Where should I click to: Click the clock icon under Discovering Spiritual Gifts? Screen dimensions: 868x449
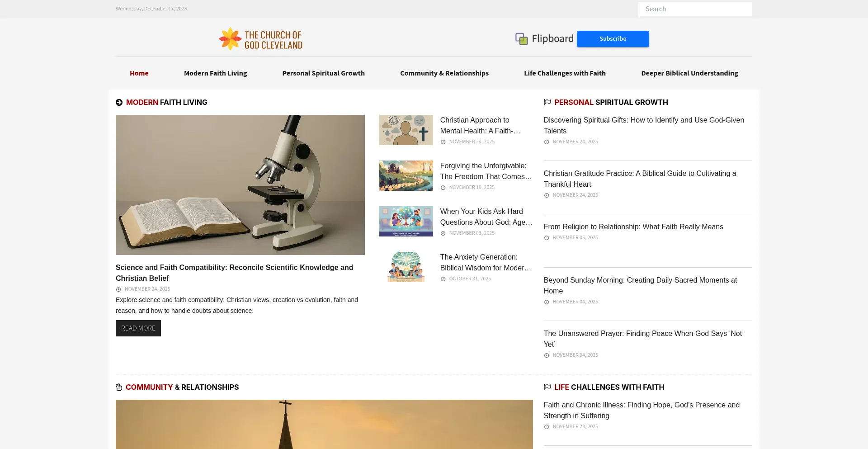tap(547, 142)
